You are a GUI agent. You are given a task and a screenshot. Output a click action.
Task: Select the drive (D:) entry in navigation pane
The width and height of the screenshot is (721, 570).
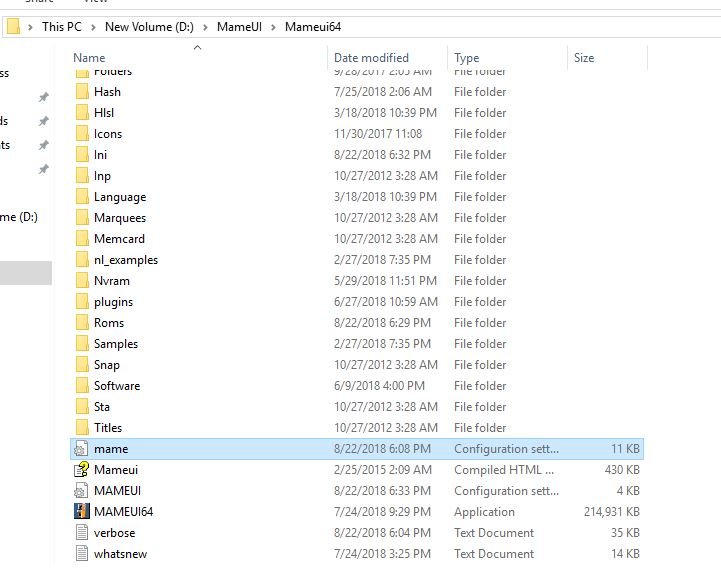[19, 217]
